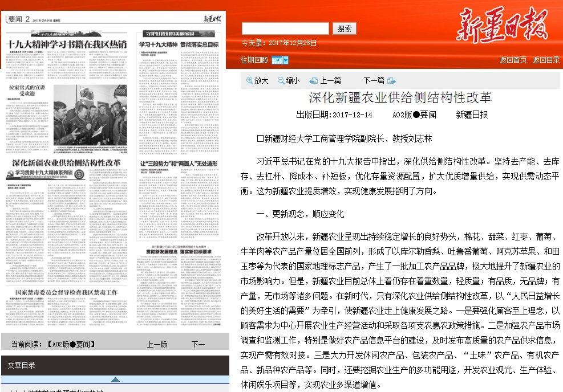This screenshot has height=392, width=563.
Task: Click 让三股势力和两面人无处遁形 headline
Action: (x=179, y=164)
